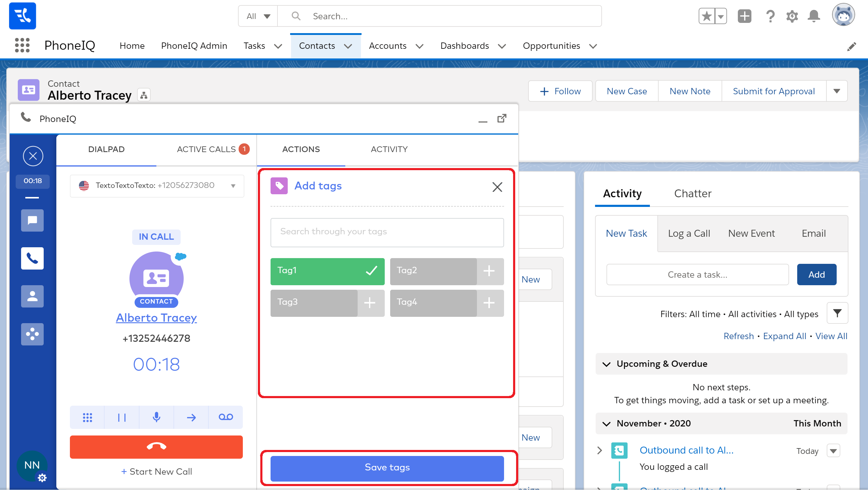Switch to the ACTIVITY tab
Screen dimensions: 868x490
coord(389,149)
